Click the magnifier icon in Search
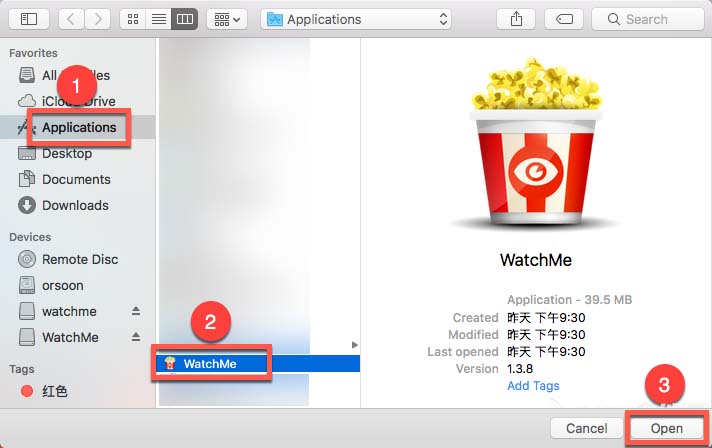Viewport: 712px width, 448px height. pyautogui.click(x=613, y=19)
